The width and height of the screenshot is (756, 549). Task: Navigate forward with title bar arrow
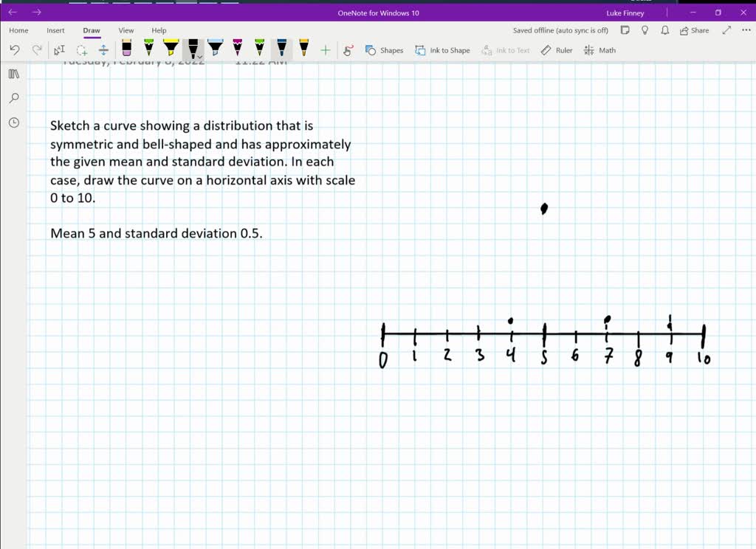37,12
